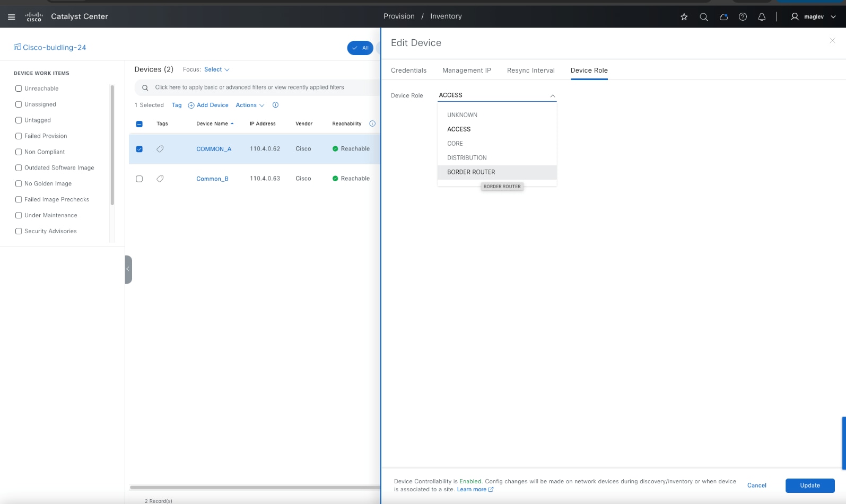Open the notifications bell icon
Viewport: 846px width, 504px height.
pos(762,17)
